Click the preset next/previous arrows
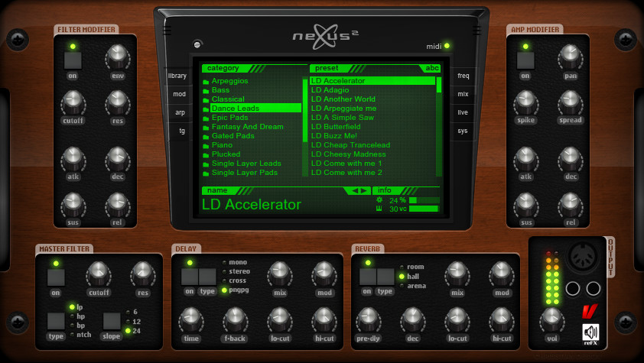Viewport: 644px width, 363px height. 359,190
